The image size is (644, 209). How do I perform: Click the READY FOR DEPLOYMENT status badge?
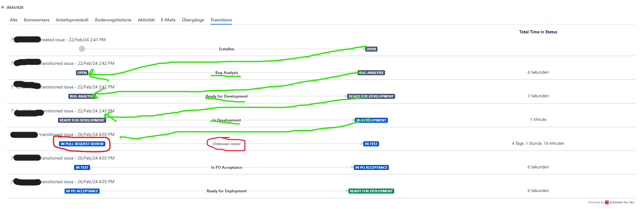(371, 191)
